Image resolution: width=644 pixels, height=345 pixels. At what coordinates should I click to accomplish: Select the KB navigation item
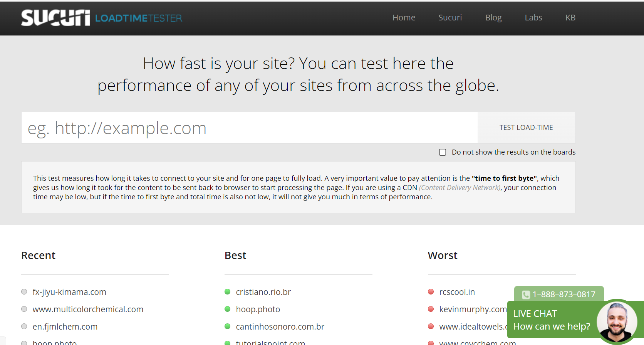[x=570, y=18]
